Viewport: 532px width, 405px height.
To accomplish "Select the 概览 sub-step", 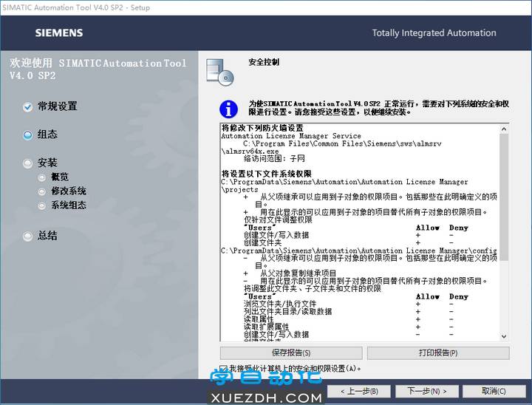I will (x=60, y=177).
